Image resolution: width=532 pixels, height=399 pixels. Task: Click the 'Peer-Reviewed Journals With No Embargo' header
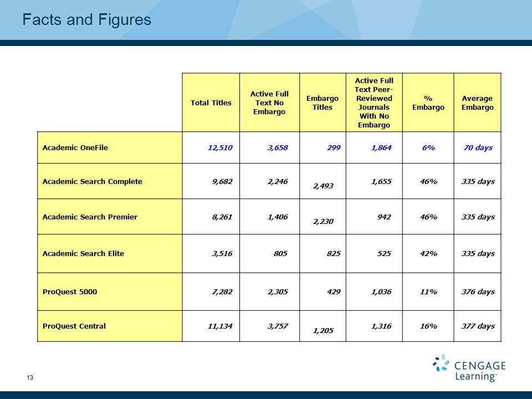[x=374, y=103]
